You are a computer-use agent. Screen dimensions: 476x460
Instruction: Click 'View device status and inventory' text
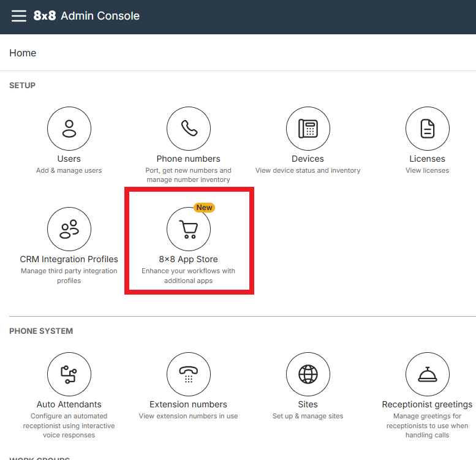[x=308, y=170]
